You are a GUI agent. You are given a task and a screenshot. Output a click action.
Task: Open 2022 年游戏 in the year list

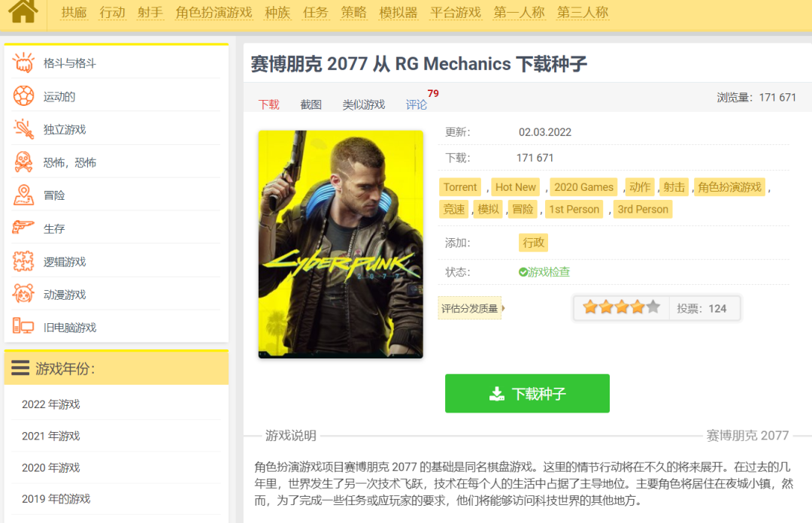(51, 404)
